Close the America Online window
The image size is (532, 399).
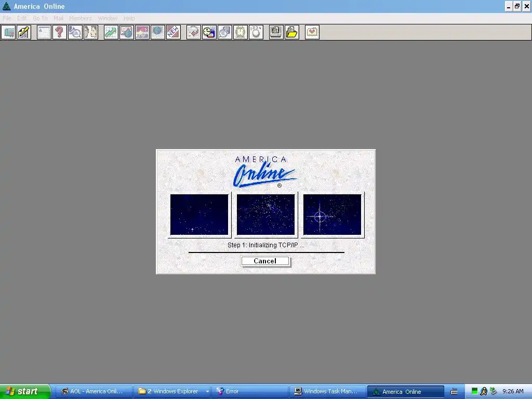click(527, 6)
